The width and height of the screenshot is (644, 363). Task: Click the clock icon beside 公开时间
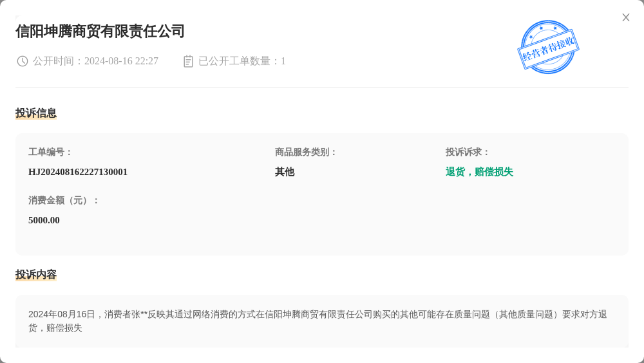(x=22, y=61)
